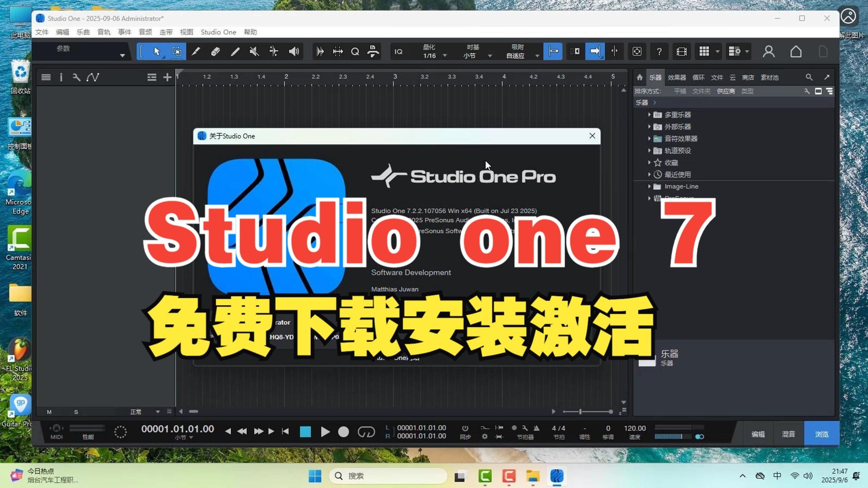Click the 4 / 4 time signature
868x488 pixels.
559,428
